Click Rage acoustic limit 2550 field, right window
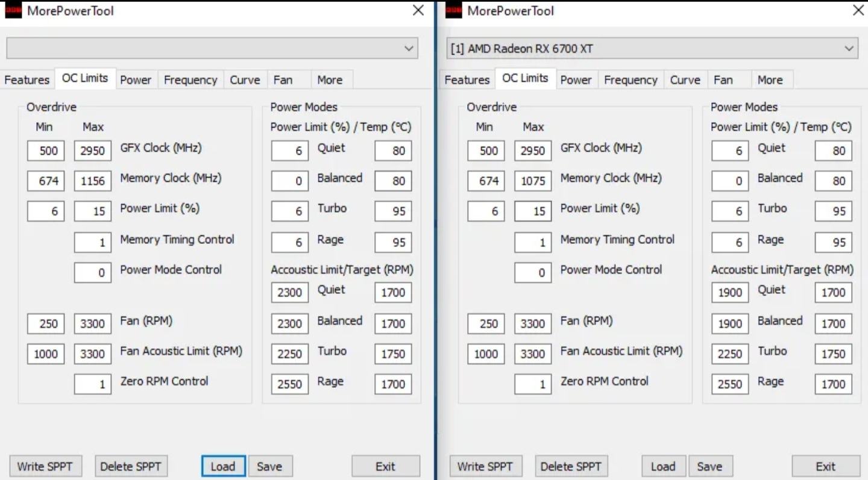Screen dimensions: 868x480 (x=730, y=384)
